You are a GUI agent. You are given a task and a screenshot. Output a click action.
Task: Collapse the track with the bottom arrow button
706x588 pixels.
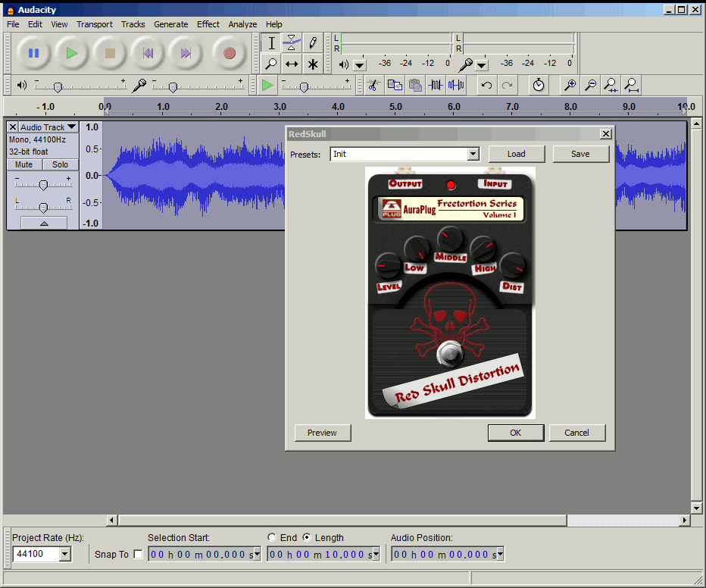coord(44,223)
